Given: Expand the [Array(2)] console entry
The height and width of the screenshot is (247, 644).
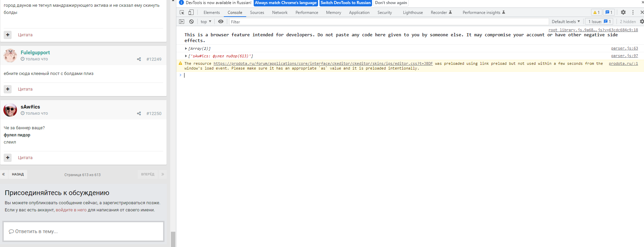Looking at the screenshot, I should point(186,49).
